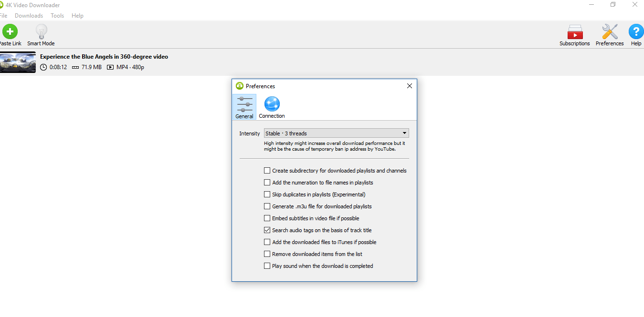644x317 pixels.
Task: Open the Tools menu
Action: (57, 16)
